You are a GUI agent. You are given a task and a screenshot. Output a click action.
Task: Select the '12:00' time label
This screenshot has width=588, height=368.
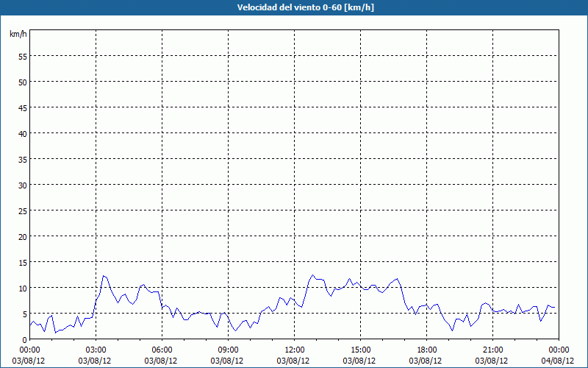point(295,350)
